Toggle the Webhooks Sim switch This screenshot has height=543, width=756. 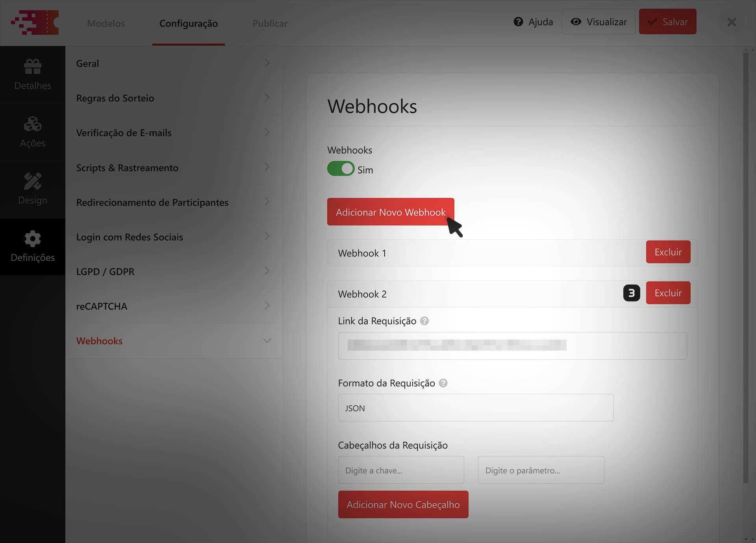tap(341, 169)
